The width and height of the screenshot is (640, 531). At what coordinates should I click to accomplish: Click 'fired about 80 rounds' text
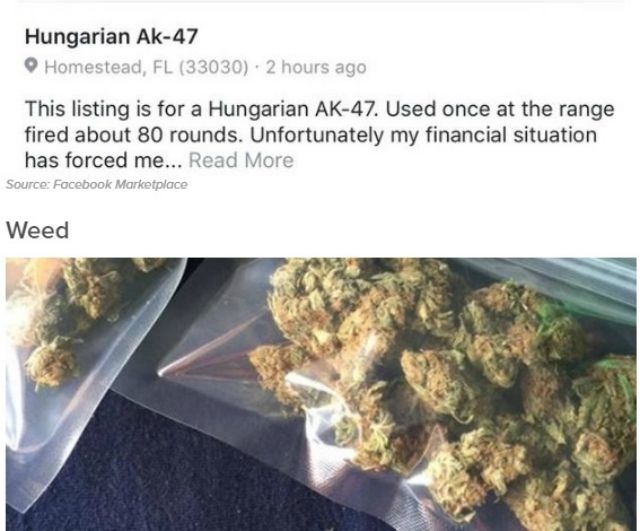[133, 135]
